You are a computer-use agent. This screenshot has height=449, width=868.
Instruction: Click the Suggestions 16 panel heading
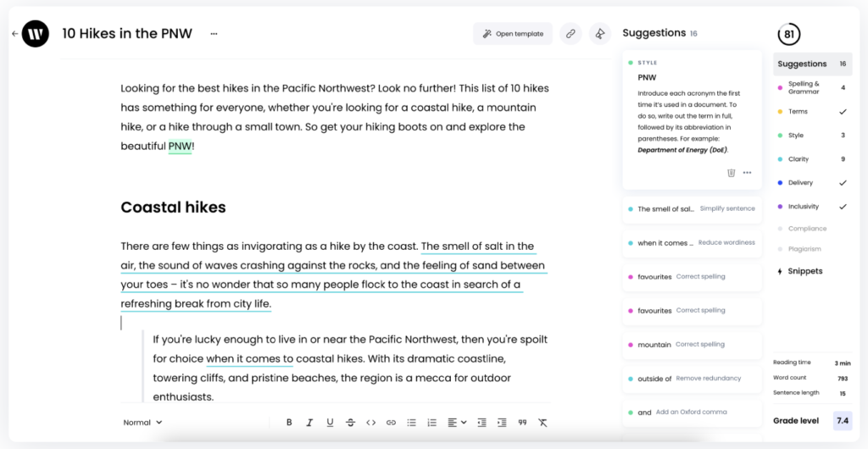pyautogui.click(x=659, y=33)
